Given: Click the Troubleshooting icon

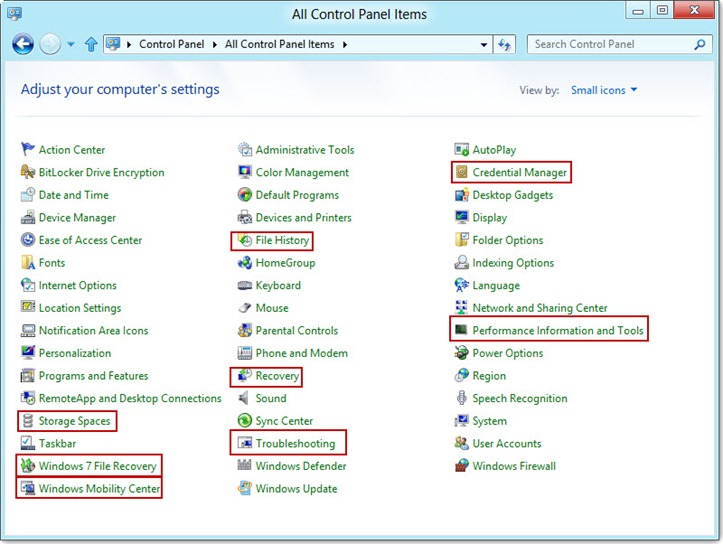Looking at the screenshot, I should click(x=244, y=443).
